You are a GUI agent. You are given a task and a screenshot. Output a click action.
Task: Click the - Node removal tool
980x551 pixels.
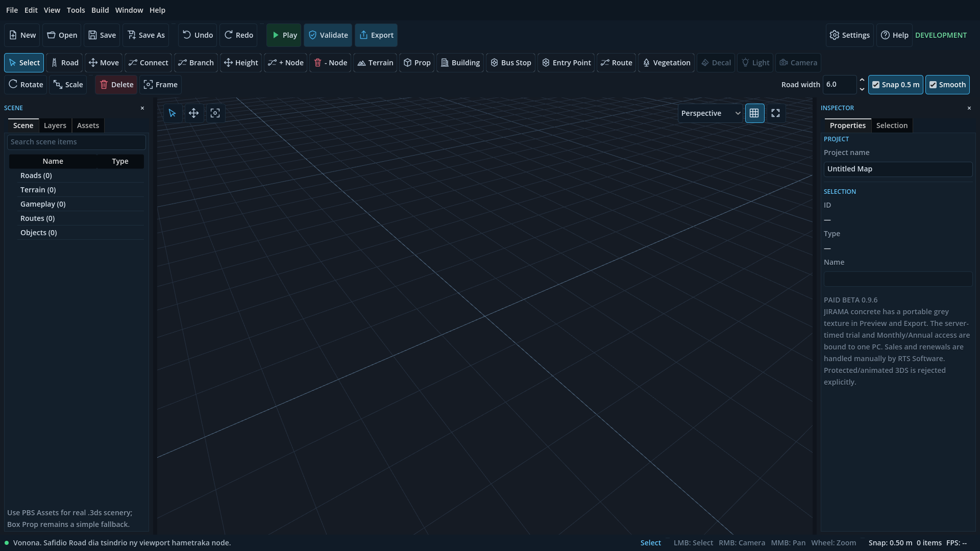[330, 63]
